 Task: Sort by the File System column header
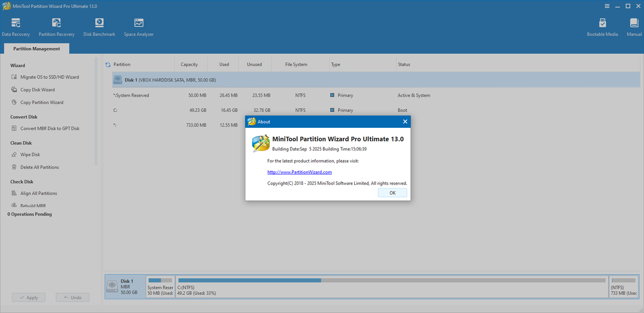[296, 64]
